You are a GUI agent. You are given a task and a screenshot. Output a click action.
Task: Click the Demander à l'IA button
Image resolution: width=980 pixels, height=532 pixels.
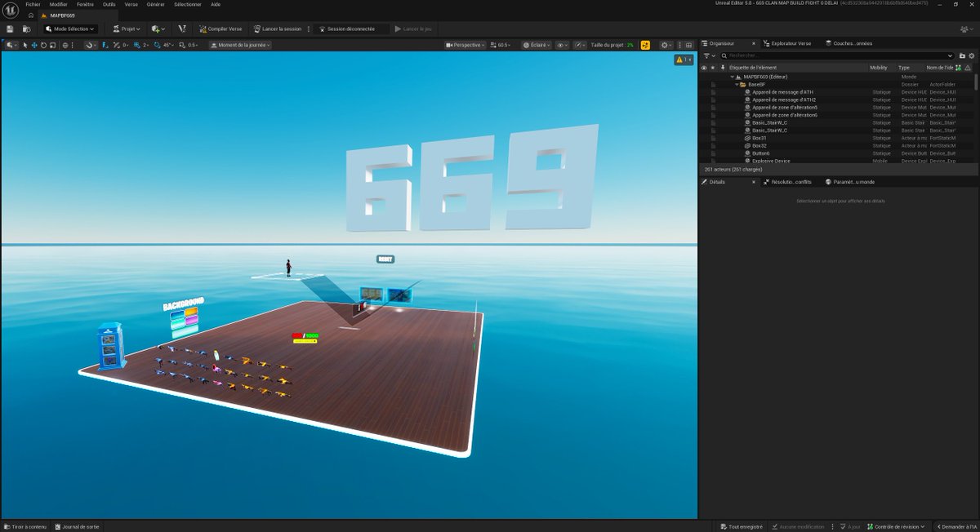coord(956,527)
